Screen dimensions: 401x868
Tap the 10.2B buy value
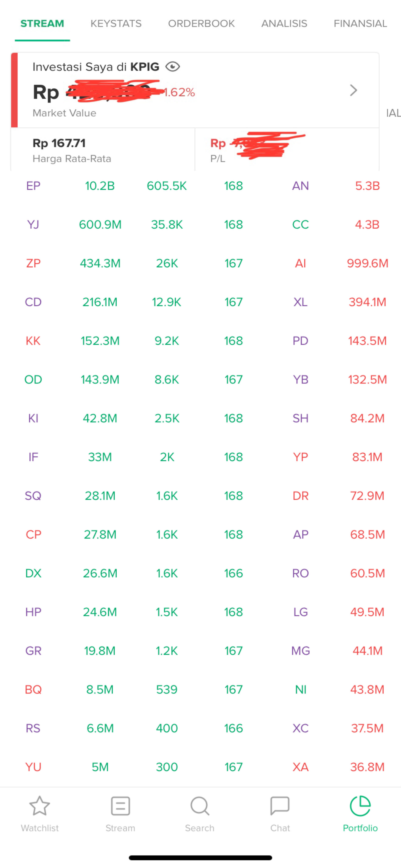click(100, 186)
